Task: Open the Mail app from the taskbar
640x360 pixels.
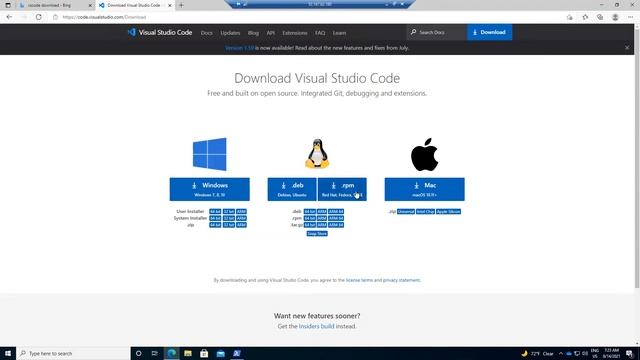Action: click(x=220, y=353)
